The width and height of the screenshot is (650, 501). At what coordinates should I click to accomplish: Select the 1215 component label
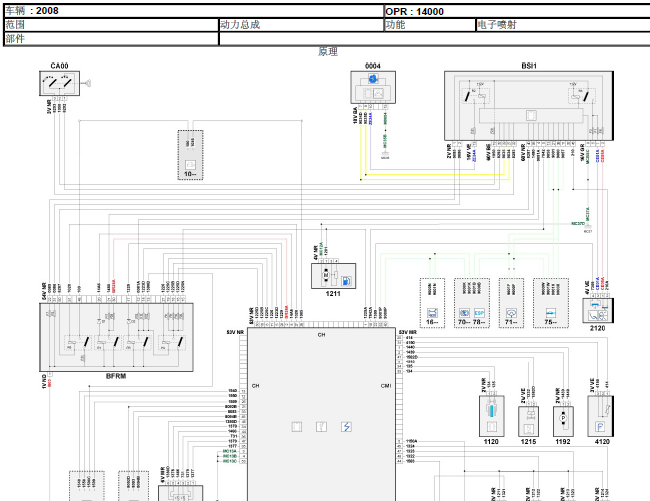coord(528,442)
